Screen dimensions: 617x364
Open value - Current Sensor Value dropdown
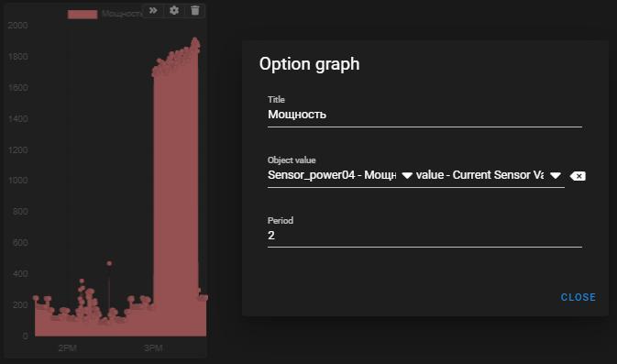489,175
